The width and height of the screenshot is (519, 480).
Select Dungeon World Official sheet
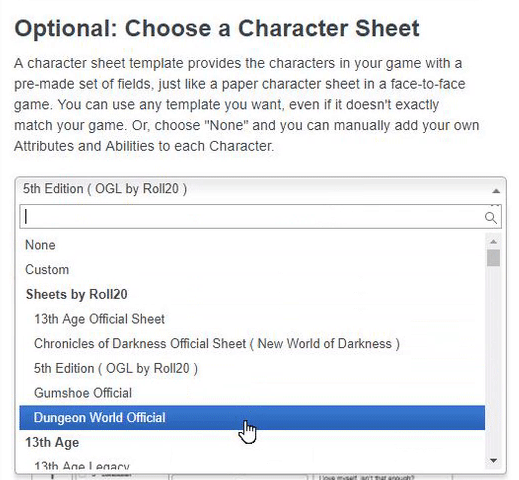(x=252, y=418)
